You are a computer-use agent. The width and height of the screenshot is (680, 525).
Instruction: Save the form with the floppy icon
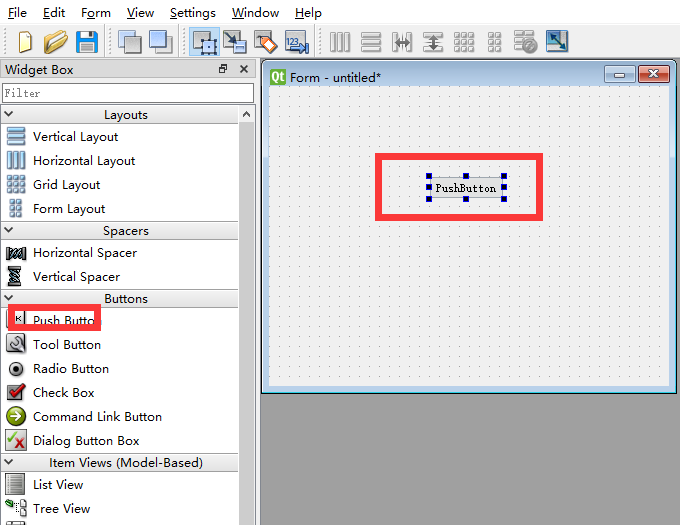86,42
